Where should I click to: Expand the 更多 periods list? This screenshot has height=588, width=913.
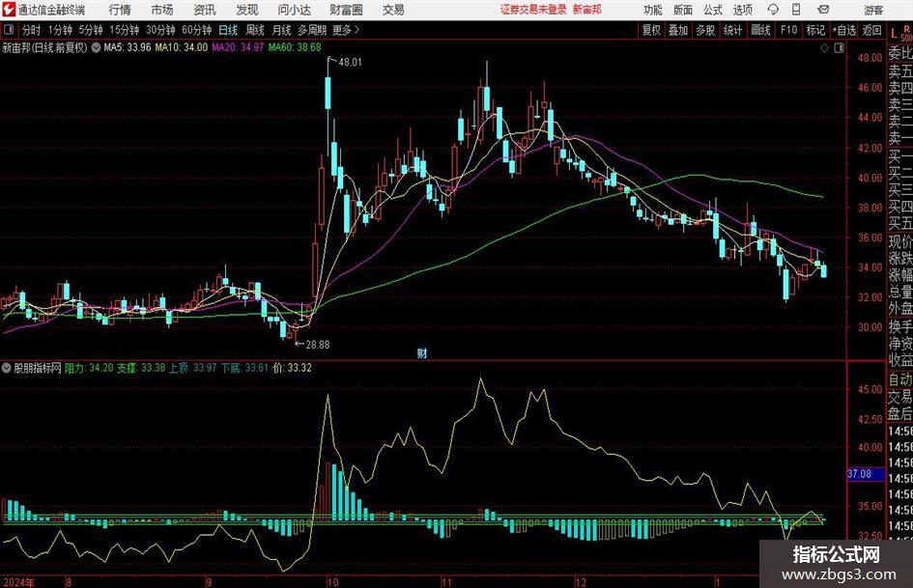click(347, 30)
